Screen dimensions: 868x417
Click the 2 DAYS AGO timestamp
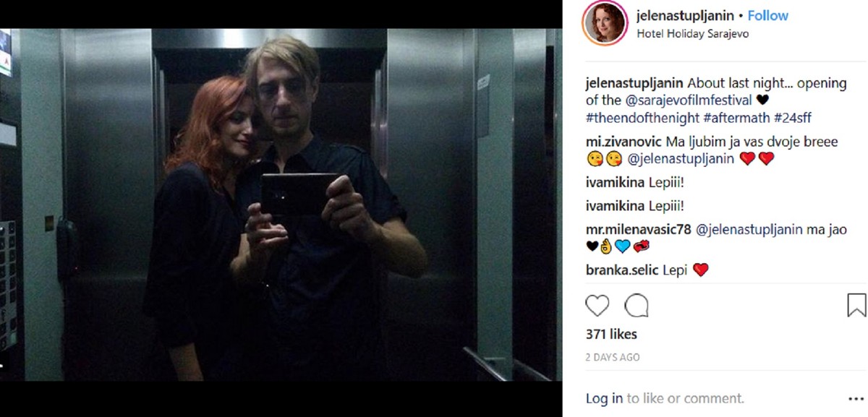point(613,357)
